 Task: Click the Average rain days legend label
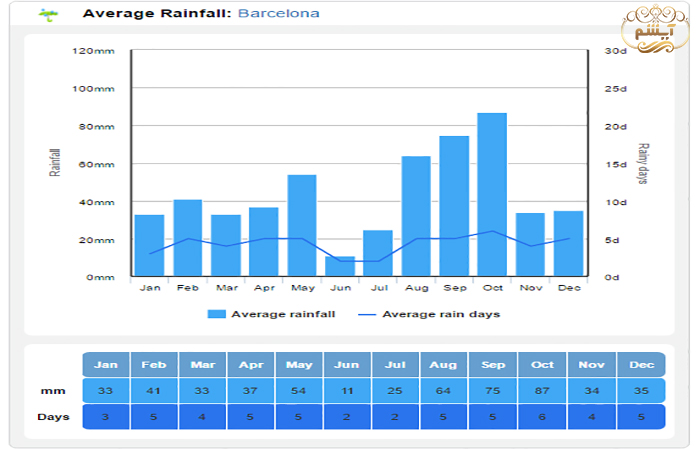(x=441, y=314)
